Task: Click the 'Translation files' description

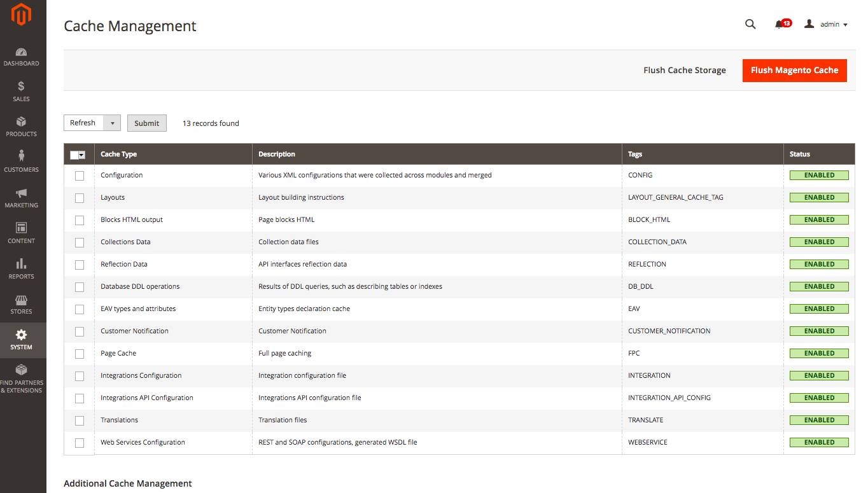Action: (x=283, y=420)
